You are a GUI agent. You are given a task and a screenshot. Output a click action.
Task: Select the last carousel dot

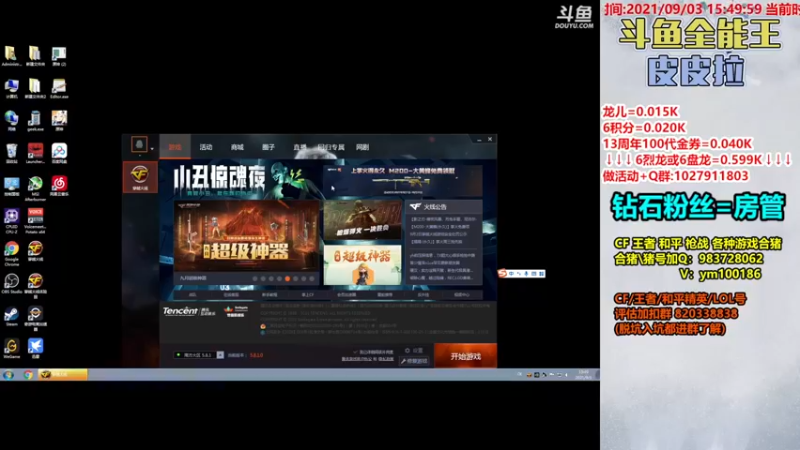[x=312, y=279]
